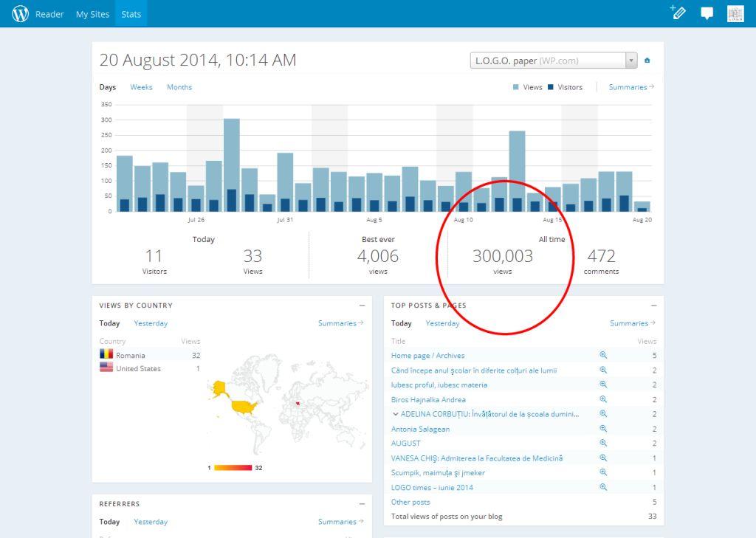Viewport: 756px width, 538px height.
Task: Switch chart to Months view
Action: (179, 87)
